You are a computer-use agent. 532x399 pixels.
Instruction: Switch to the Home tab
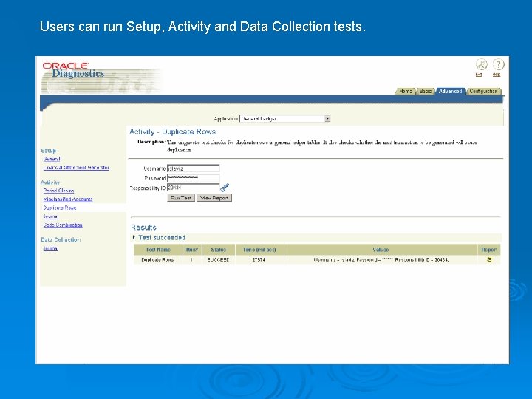[405, 92]
